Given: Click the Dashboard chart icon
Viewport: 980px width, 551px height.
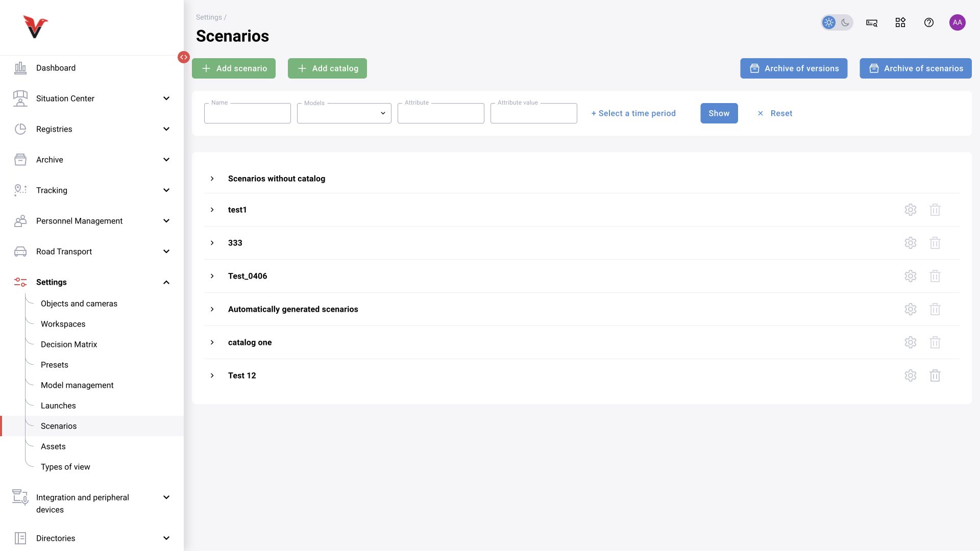Looking at the screenshot, I should click(x=20, y=68).
